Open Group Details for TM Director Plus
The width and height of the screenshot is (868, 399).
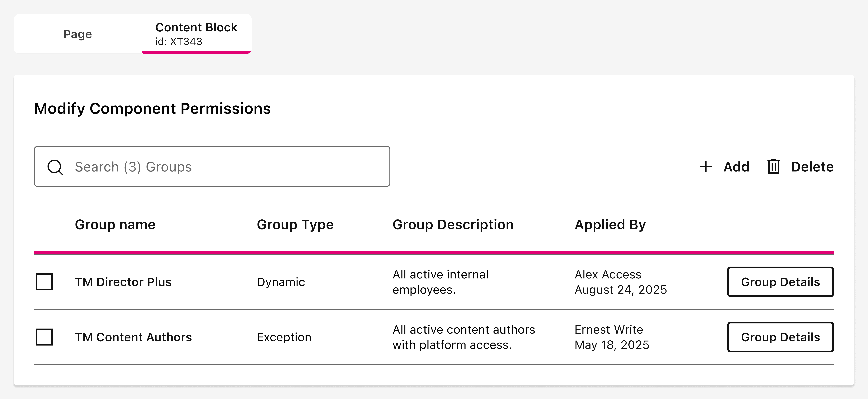(780, 282)
